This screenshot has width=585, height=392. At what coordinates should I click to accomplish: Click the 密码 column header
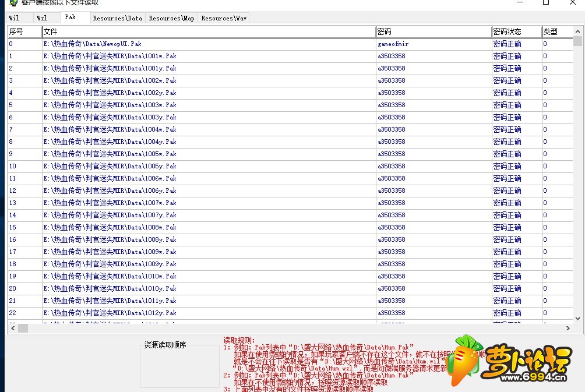pyautogui.click(x=434, y=31)
